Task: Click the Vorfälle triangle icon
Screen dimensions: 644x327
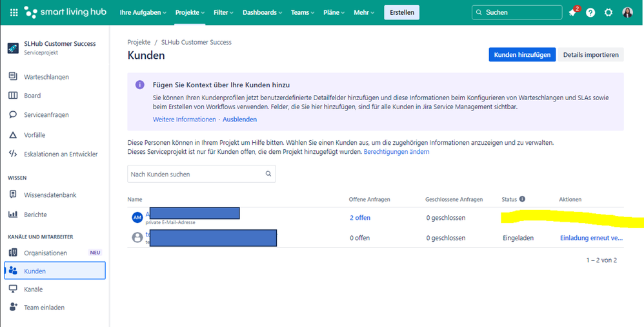Action: pos(13,134)
